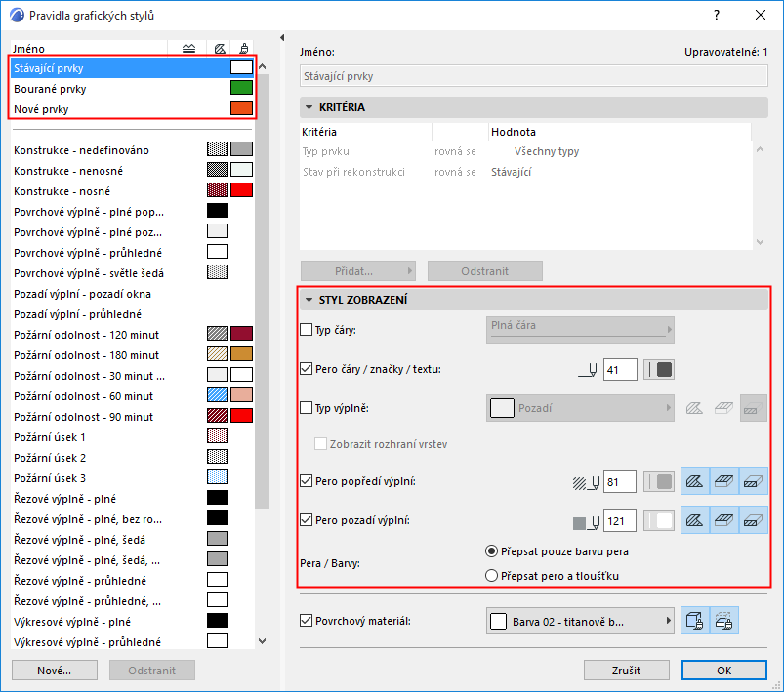Select Přepsat pouze barvu pera option
Image resolution: width=784 pixels, height=692 pixels.
coord(492,551)
